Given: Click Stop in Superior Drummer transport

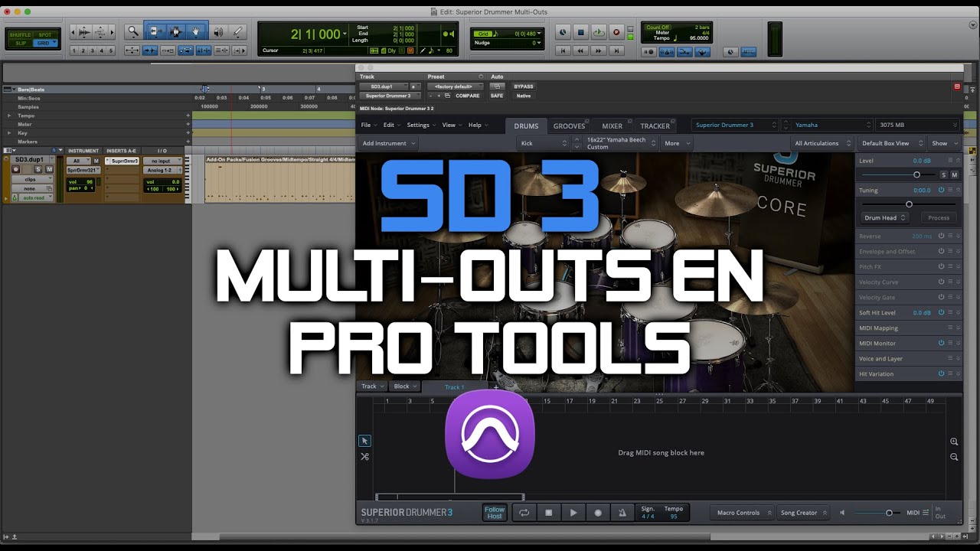Looking at the screenshot, I should (x=548, y=513).
